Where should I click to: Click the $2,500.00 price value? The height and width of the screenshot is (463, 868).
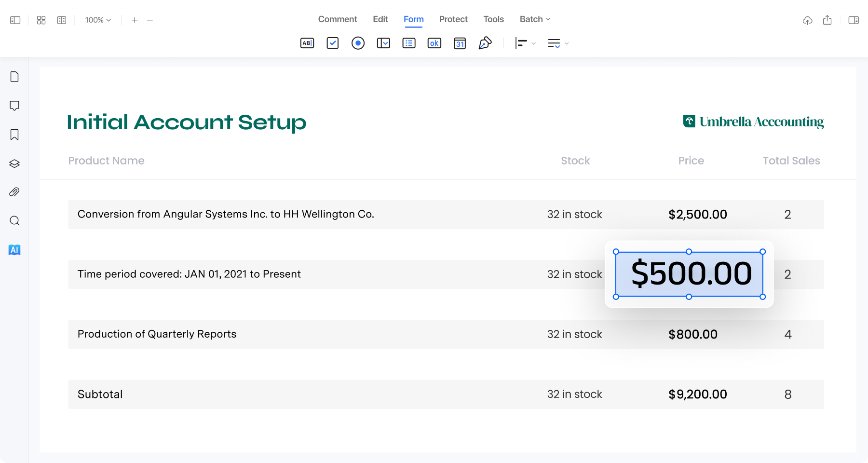(698, 215)
